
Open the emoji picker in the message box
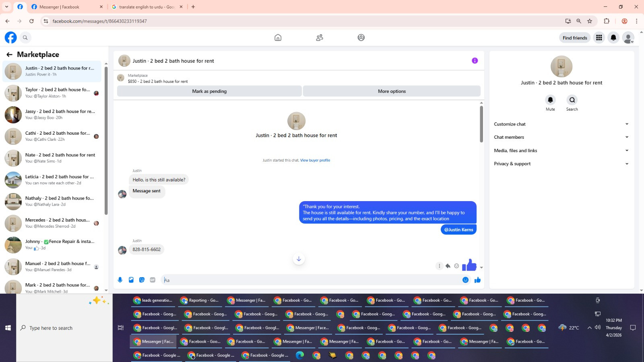(x=465, y=280)
